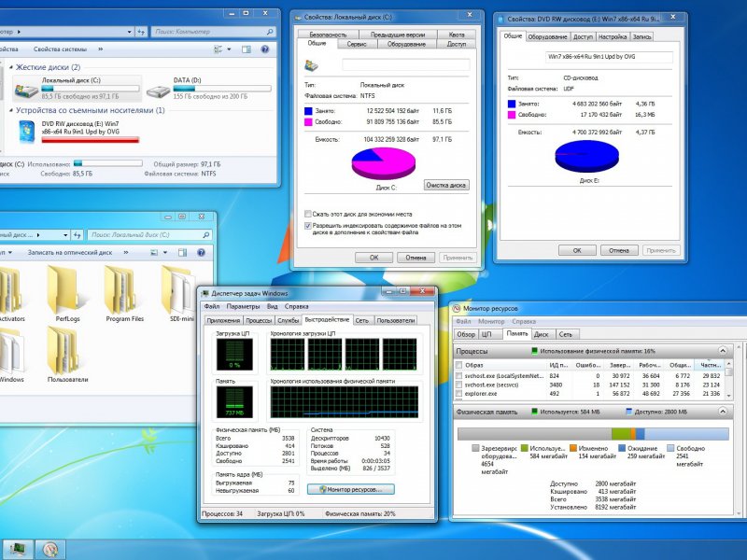This screenshot has height=560, width=747.
Task: Collapse the Устройства со съемными носителями (1) group
Action: [11, 110]
